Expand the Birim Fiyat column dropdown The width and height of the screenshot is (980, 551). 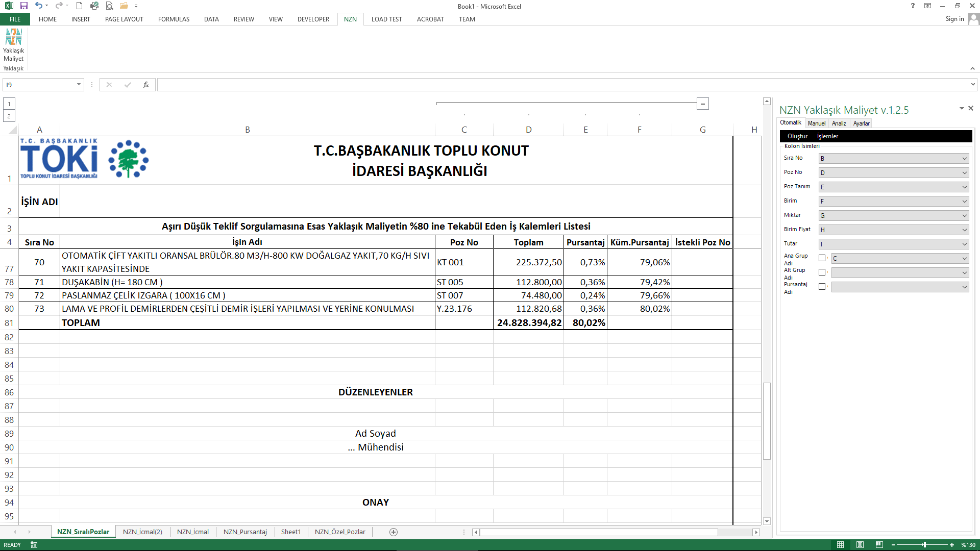pos(964,230)
